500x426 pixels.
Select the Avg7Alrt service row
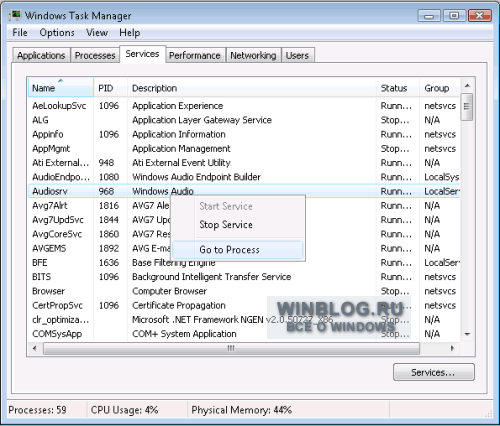pyautogui.click(x=244, y=206)
